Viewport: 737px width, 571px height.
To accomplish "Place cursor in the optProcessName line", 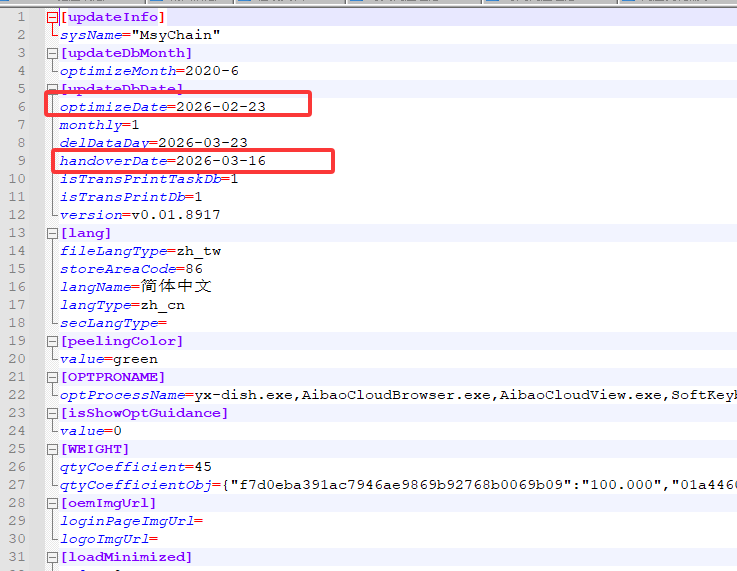I will tap(300, 395).
